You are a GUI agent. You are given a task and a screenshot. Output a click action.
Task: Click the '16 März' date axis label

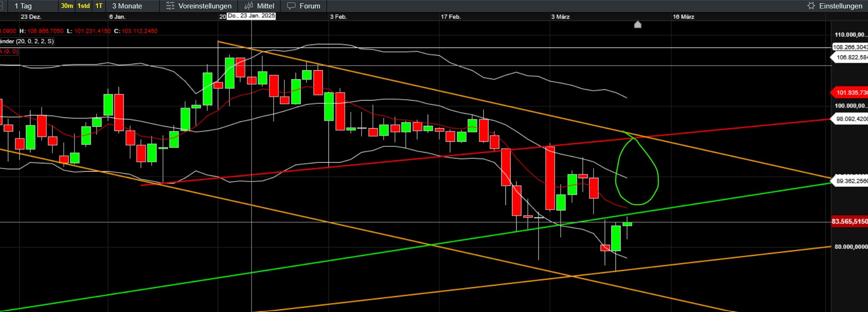(x=683, y=17)
